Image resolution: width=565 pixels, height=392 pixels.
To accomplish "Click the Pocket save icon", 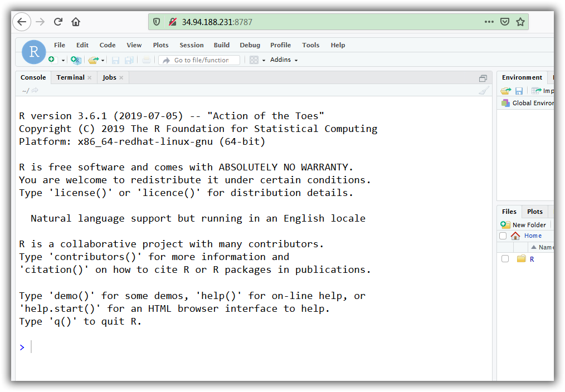I will point(505,22).
